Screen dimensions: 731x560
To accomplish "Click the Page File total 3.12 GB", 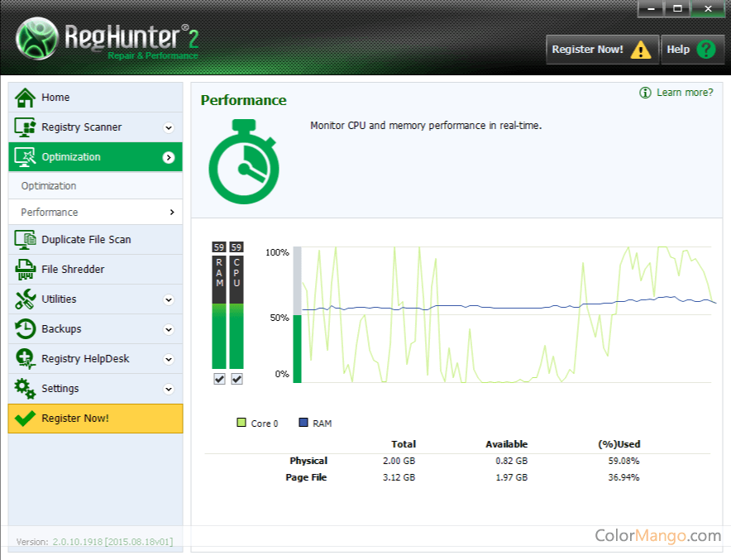I will (x=399, y=477).
